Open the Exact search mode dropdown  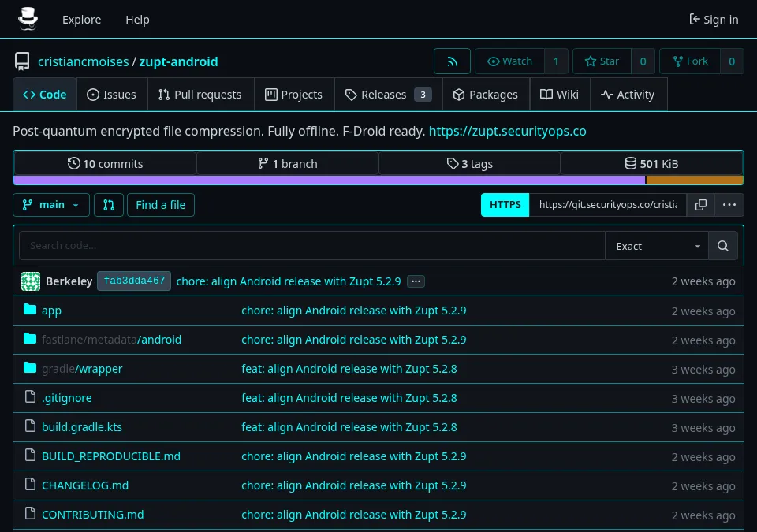657,246
